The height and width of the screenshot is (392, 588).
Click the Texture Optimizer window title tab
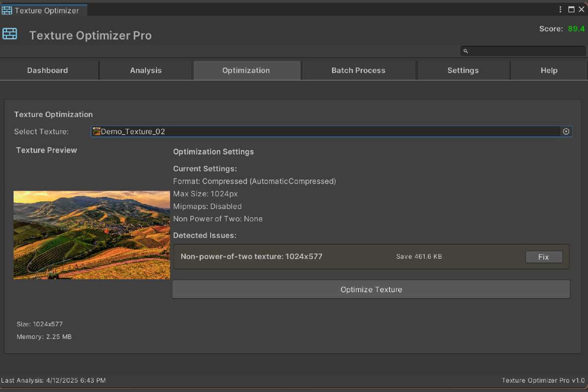pos(44,10)
